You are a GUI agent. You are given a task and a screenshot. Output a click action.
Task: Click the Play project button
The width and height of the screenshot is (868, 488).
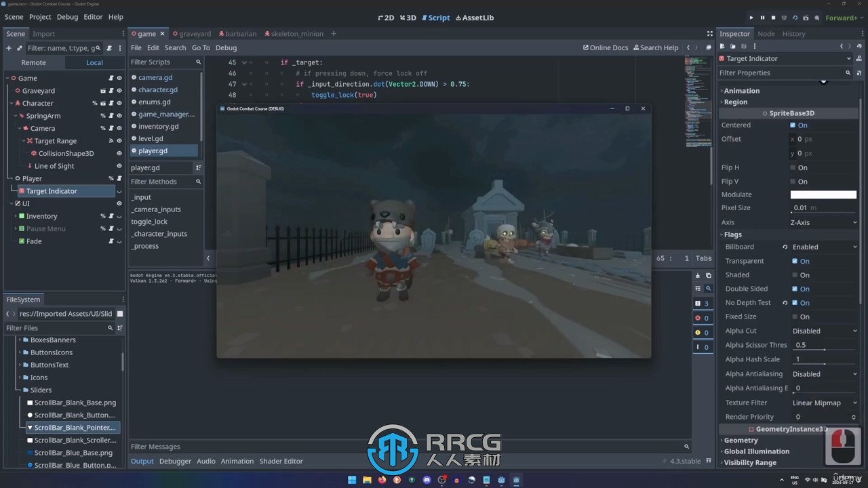coord(751,18)
